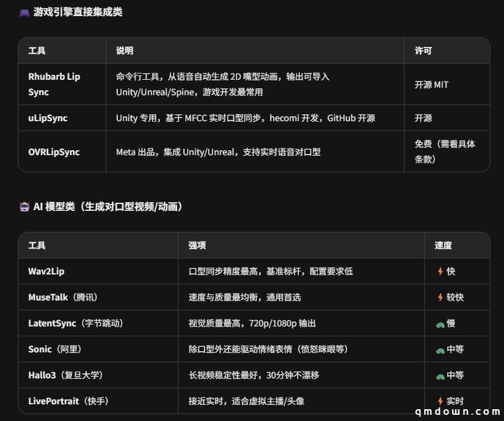The image size is (504, 421).
Task: Click the robot icon beside AI 模型类
Action: coord(25,207)
